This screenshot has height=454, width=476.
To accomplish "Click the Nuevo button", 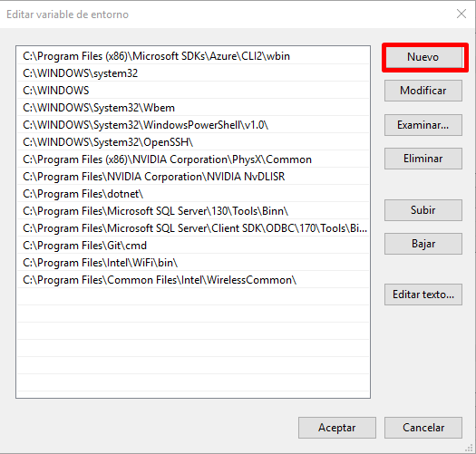I will (x=423, y=57).
